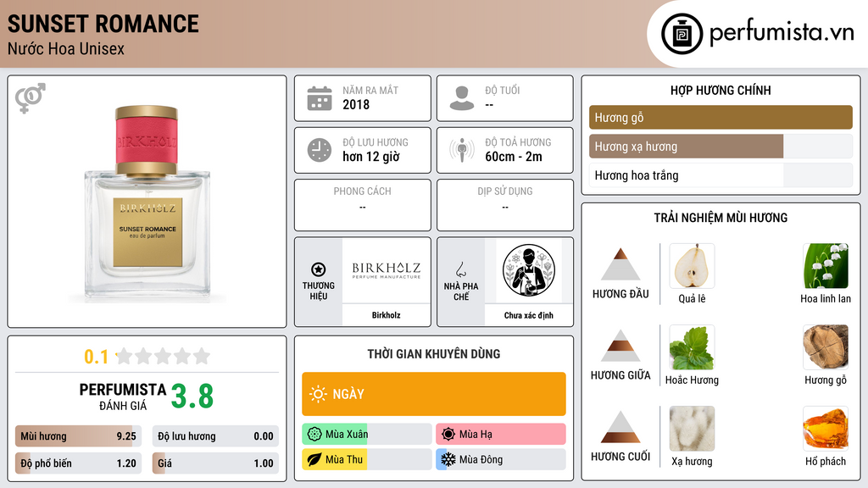Click the perfumista.vn bottle logo icon
This screenshot has width=868, height=488.
[x=682, y=34]
